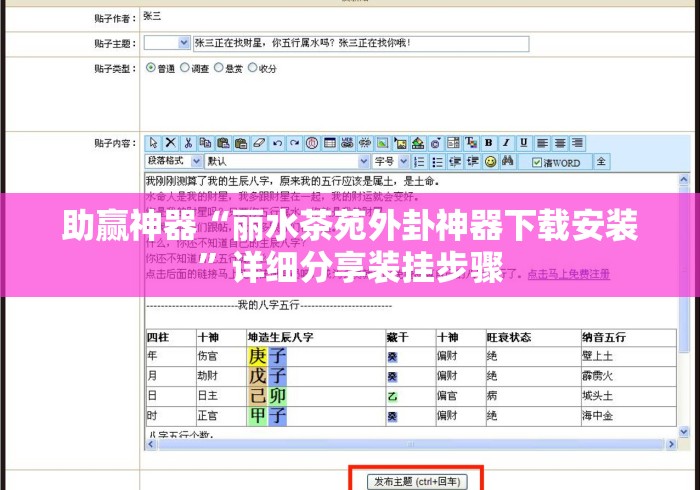Click the horizontal scrollbar thumb
Screen dimensions: 700x490
click(411, 444)
